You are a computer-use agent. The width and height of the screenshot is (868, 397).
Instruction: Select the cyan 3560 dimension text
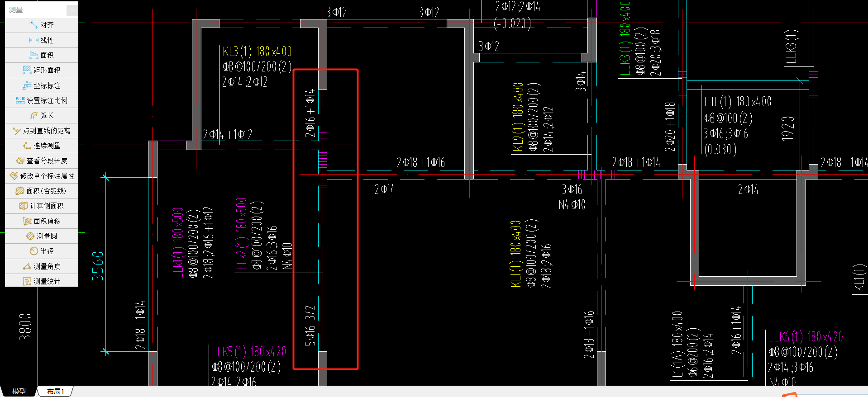(x=98, y=266)
